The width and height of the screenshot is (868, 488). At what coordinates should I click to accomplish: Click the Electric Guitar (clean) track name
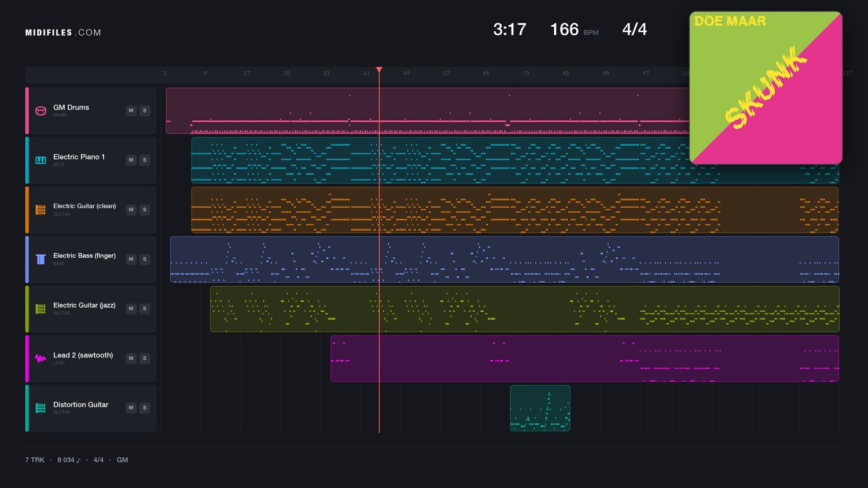point(84,206)
